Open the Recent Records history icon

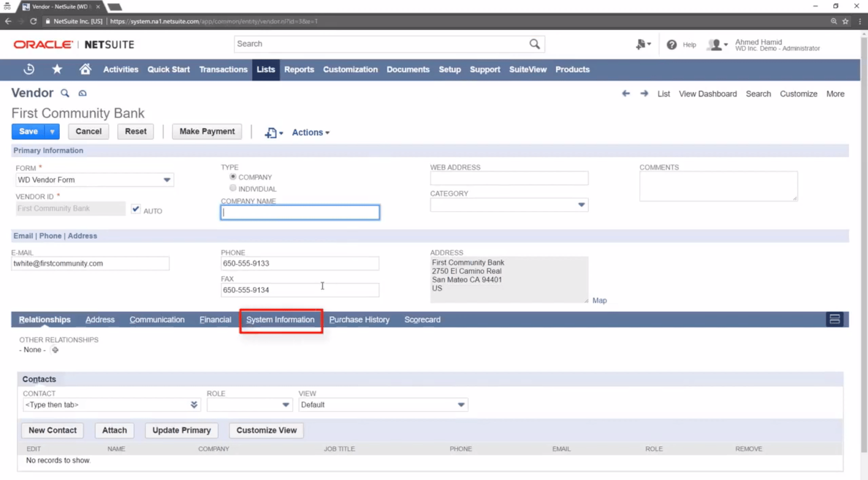[x=29, y=69]
